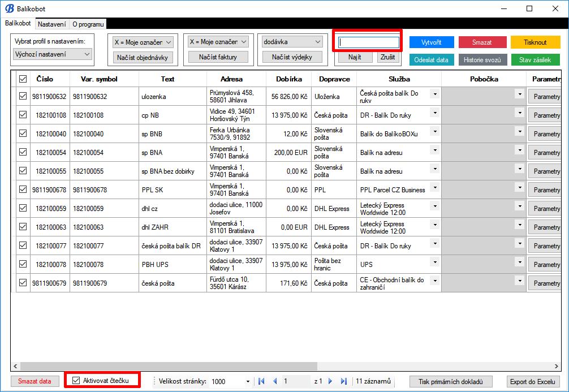Go to the previous page arrow
569x392 pixels.
pos(275,381)
